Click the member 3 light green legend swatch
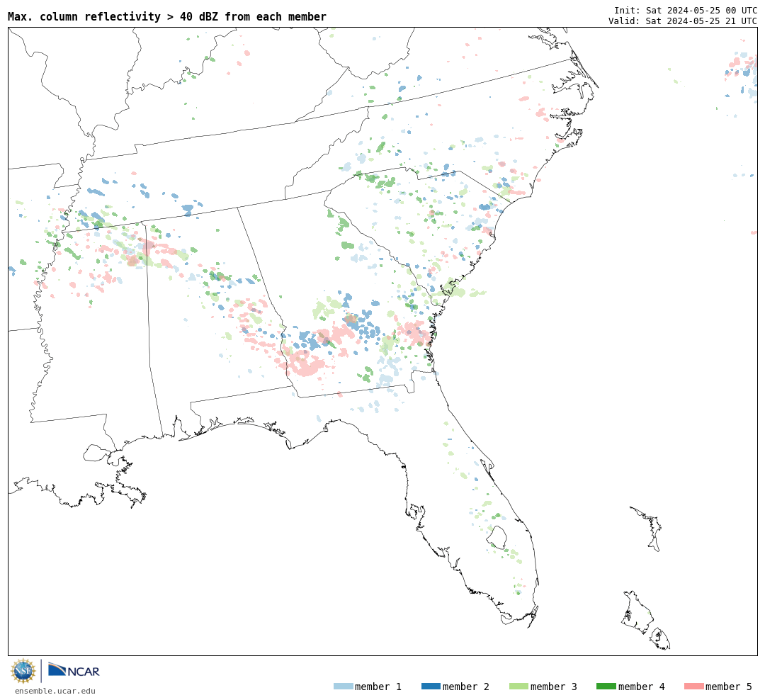This screenshot has width=765, height=700. coord(518,687)
